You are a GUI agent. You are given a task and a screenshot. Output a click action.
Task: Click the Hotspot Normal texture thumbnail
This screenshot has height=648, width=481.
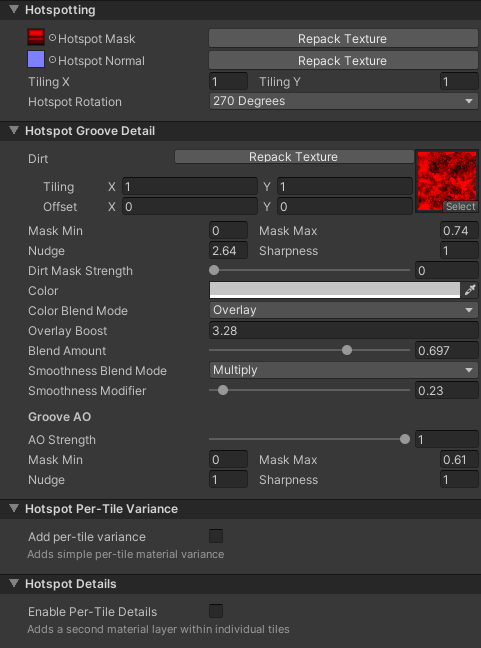pyautogui.click(x=36, y=59)
